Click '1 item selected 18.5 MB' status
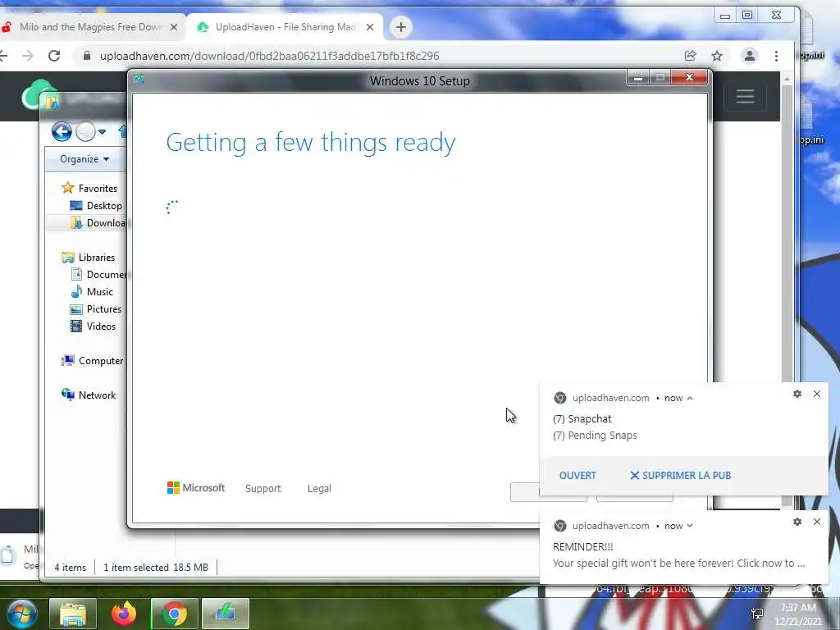The width and height of the screenshot is (840, 630). point(155,568)
